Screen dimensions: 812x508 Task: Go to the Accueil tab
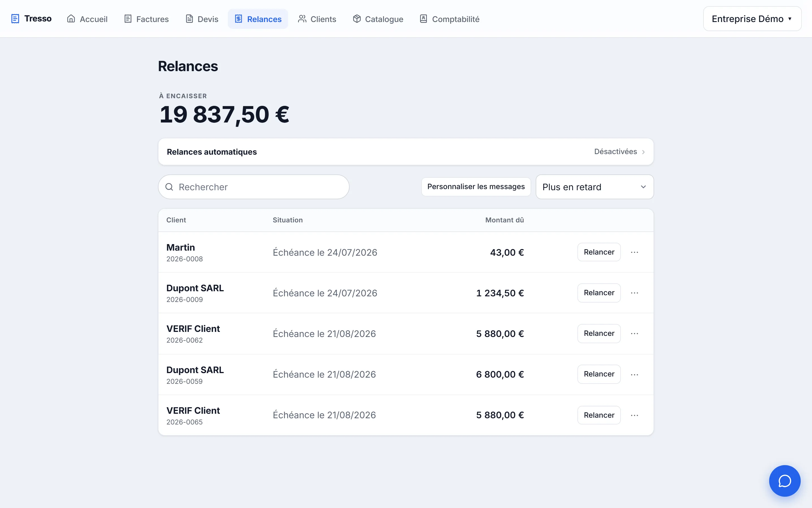[87, 19]
